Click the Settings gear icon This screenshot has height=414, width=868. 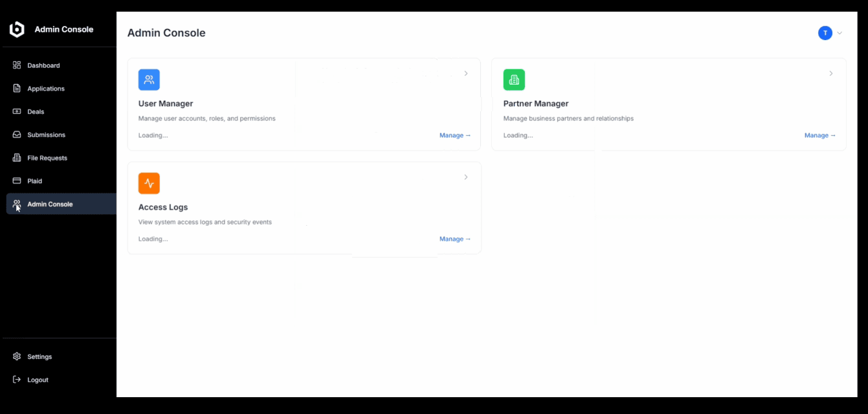point(16,356)
